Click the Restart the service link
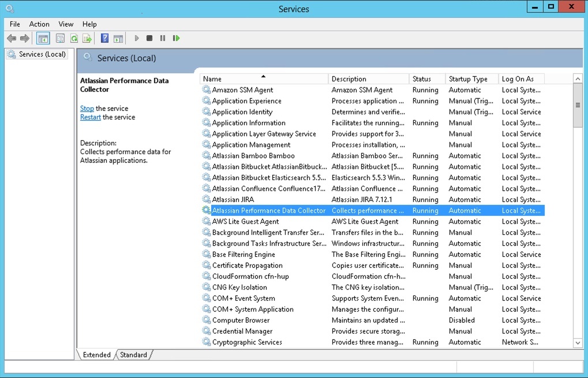588x378 pixels. pyautogui.click(x=91, y=117)
